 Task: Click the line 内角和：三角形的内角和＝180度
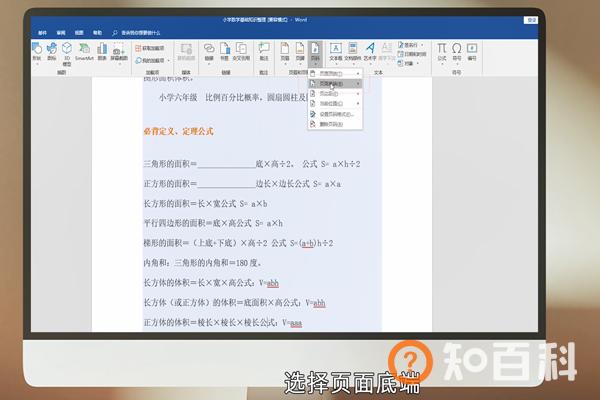pos(203,263)
